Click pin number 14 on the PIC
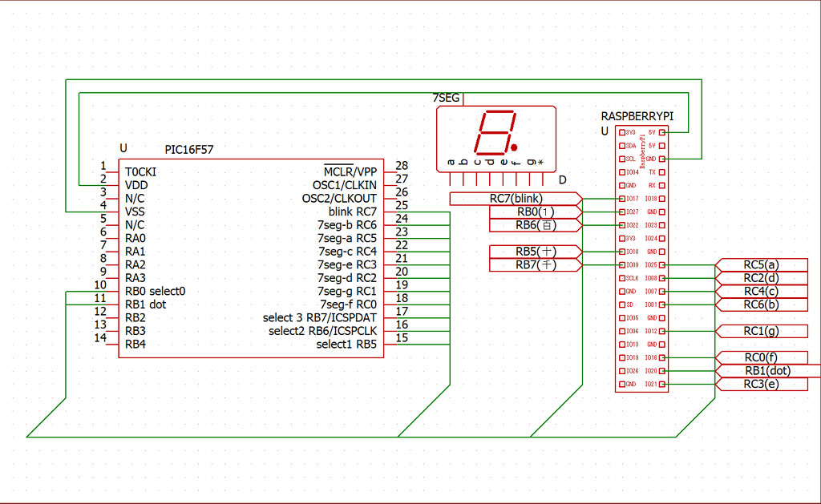 (100, 337)
